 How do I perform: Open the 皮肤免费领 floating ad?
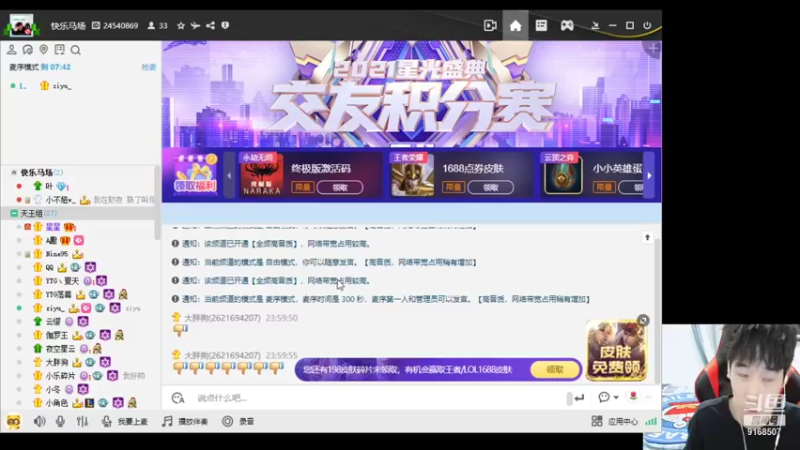click(x=616, y=351)
